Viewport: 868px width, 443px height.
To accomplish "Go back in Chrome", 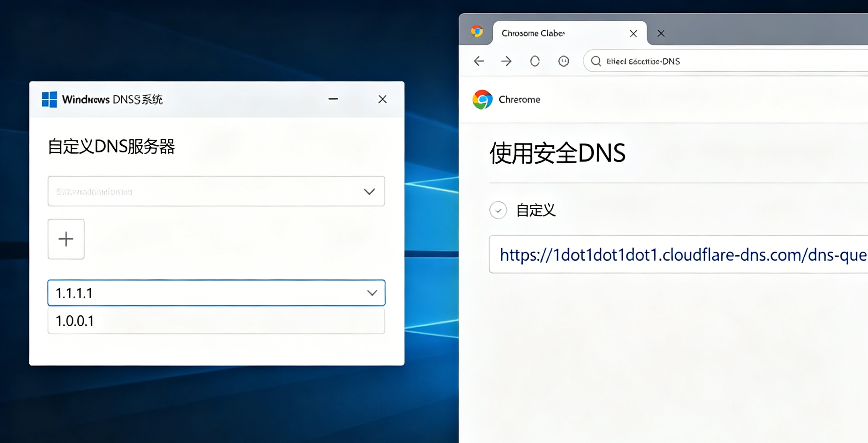I will [479, 61].
